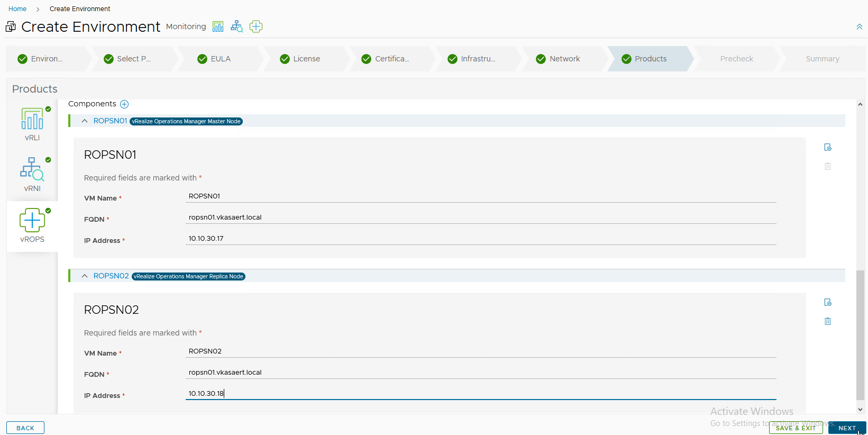Image resolution: width=868 pixels, height=435 pixels.
Task: Click the Next button
Action: coord(846,428)
